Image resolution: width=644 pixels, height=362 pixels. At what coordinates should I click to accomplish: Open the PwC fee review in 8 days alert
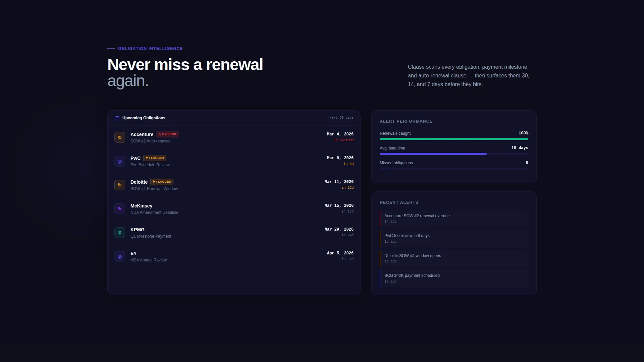pos(454,238)
